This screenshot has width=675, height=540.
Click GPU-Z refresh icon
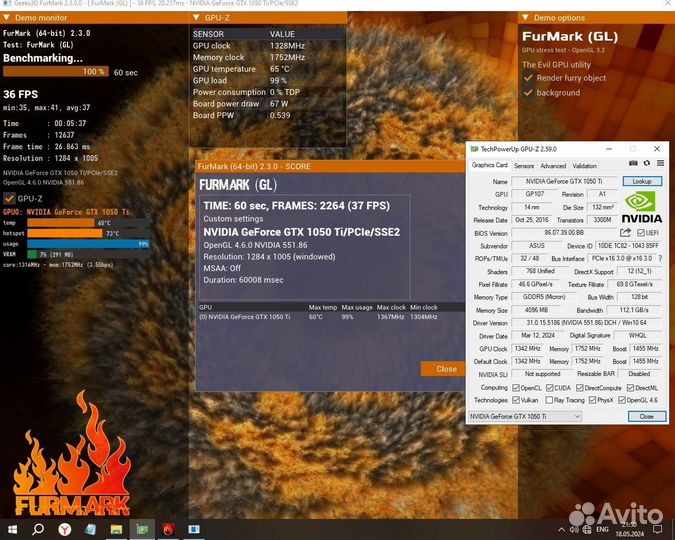coord(647,163)
